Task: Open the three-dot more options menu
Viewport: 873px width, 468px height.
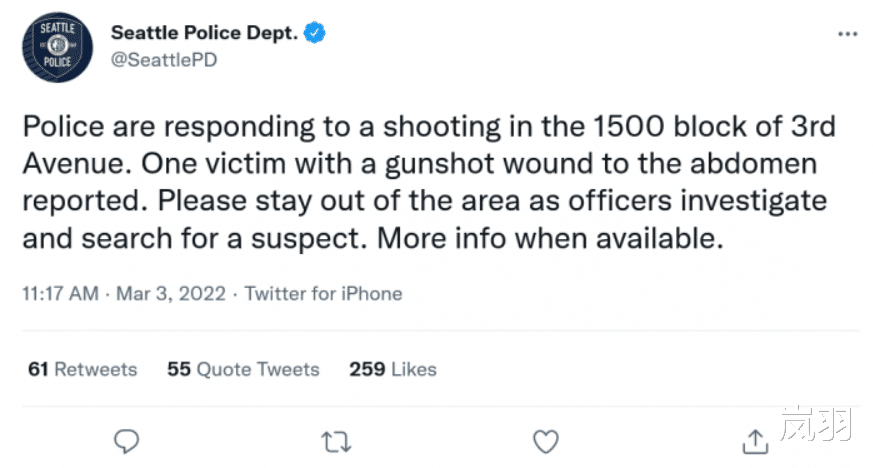Action: 846,34
